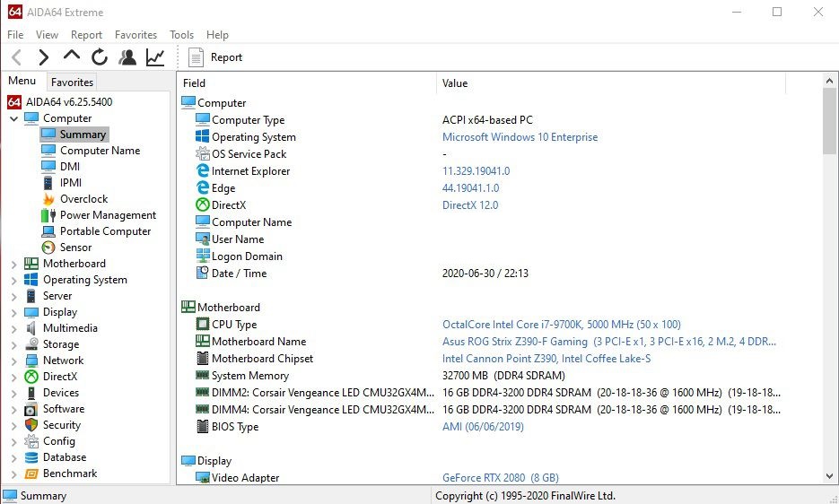Expand the Devices tree node
The height and width of the screenshot is (504, 839).
pos(14,394)
